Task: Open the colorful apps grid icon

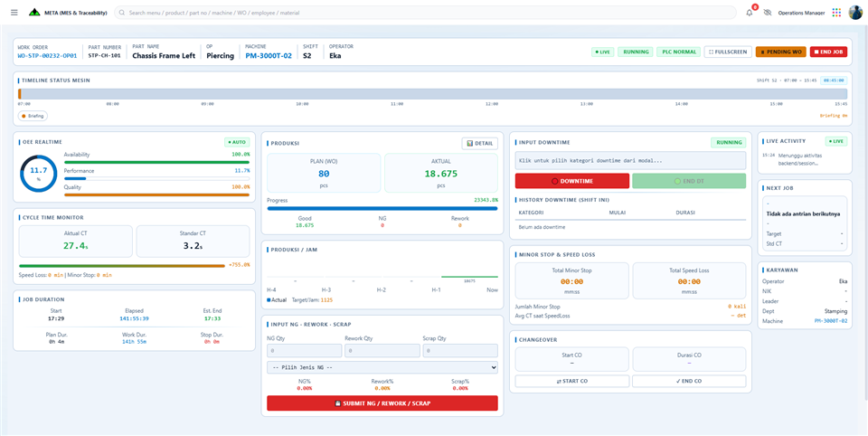Action: [836, 12]
